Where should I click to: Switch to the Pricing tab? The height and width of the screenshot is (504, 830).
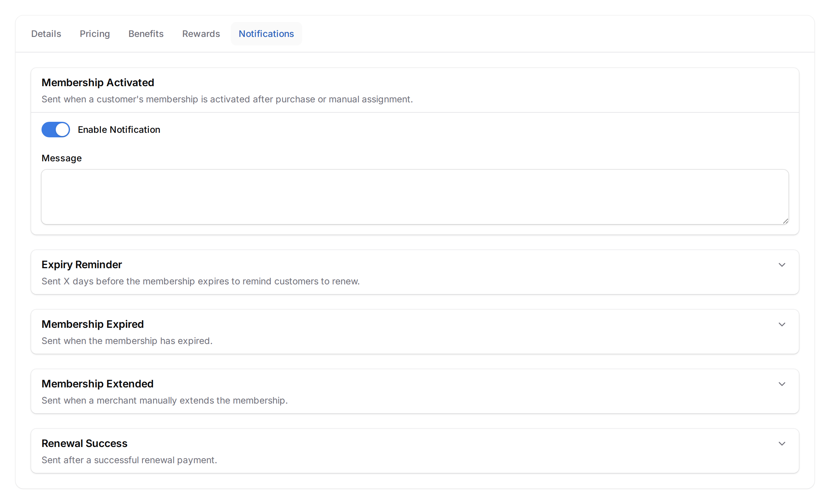click(95, 34)
